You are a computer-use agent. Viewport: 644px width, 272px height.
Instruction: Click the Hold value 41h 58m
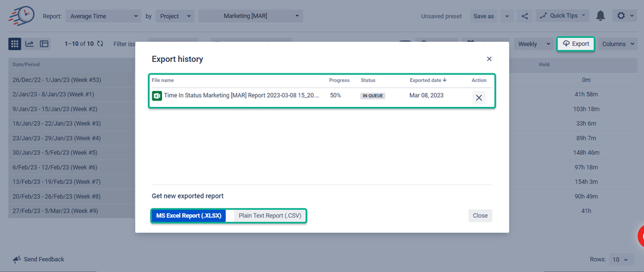pyautogui.click(x=586, y=94)
